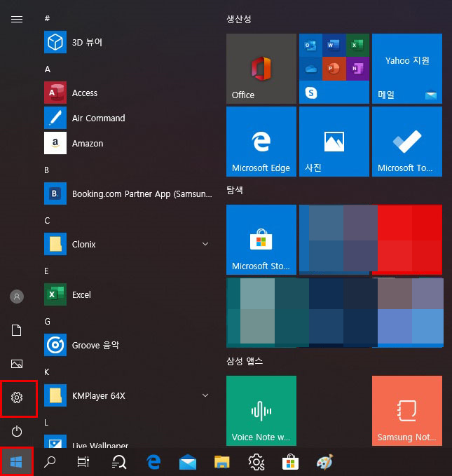Open the Microsoft Store tile

pos(261,240)
